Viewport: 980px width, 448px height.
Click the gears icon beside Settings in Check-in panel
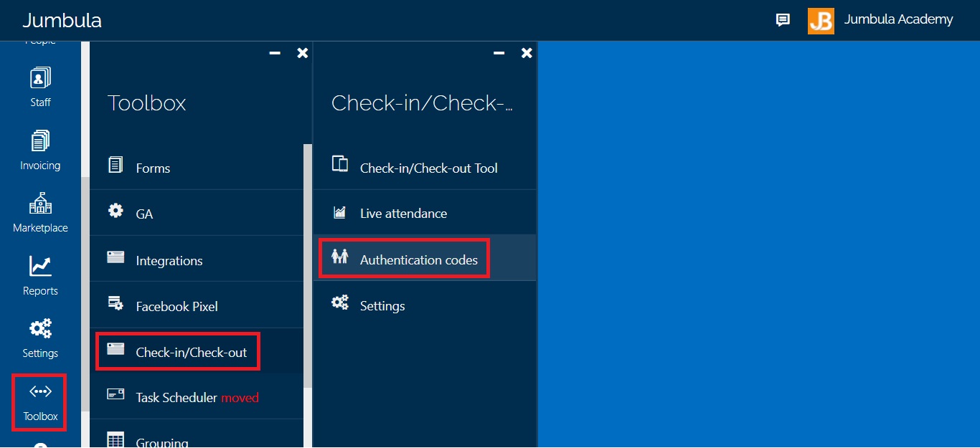coord(340,302)
